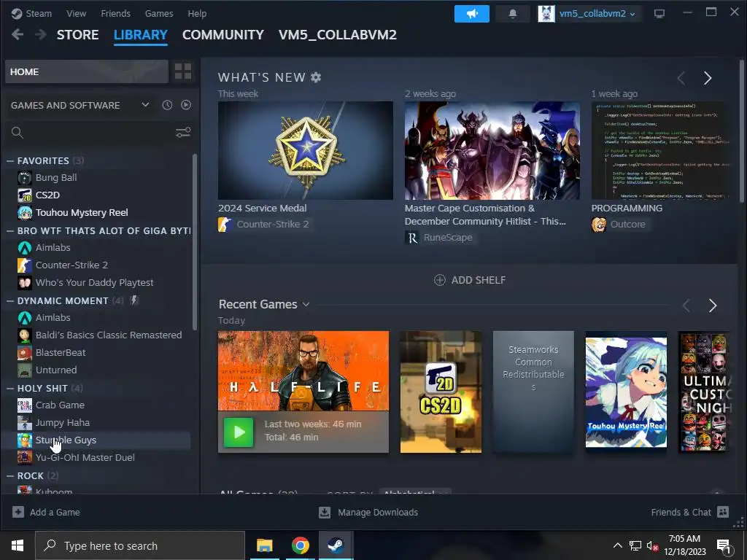This screenshot has height=560, width=747.
Task: Switch to collections grid view
Action: click(x=183, y=71)
